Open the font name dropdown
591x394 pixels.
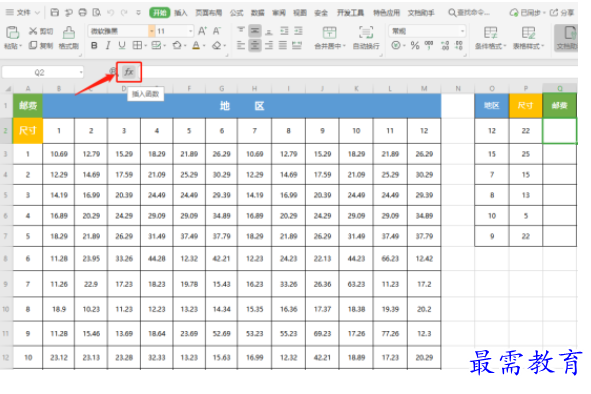click(x=152, y=31)
